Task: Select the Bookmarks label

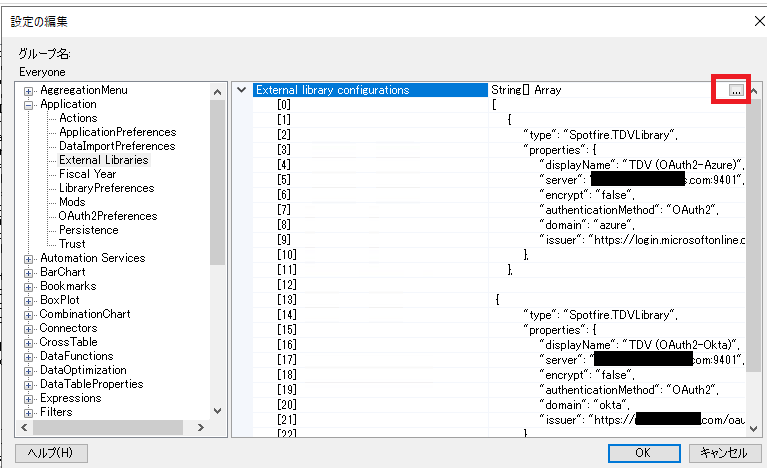Action: tap(68, 286)
